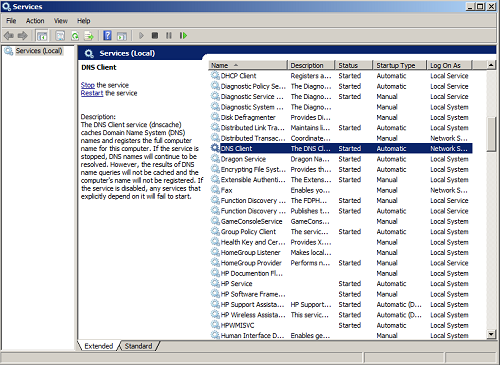Toggle the Show/Hide Action Pane icon
This screenshot has width=500, height=365.
pyautogui.click(x=122, y=36)
